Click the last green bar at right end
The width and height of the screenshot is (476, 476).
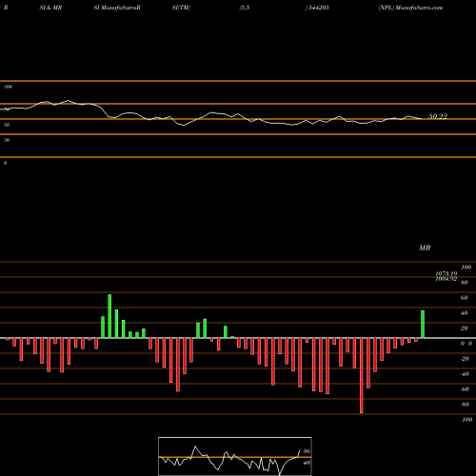coord(423,324)
